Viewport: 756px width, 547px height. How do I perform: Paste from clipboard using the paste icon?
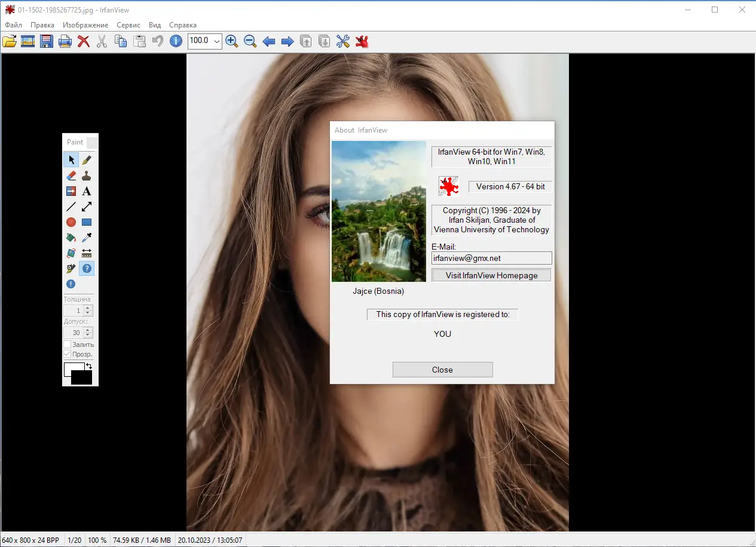(x=139, y=41)
